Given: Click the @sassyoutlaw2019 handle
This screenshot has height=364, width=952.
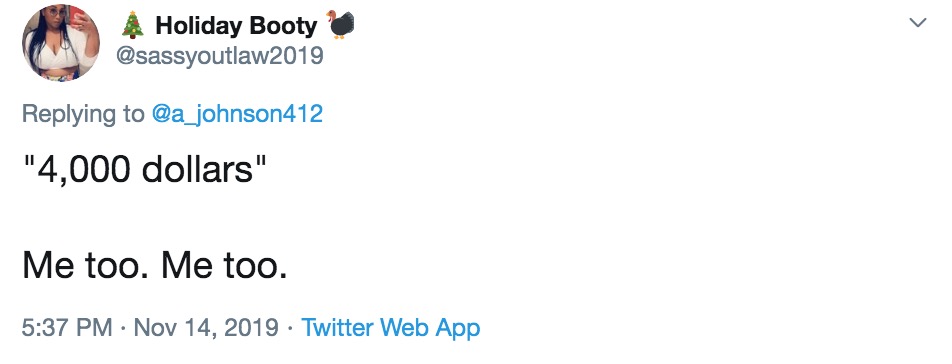Looking at the screenshot, I should click(220, 56).
